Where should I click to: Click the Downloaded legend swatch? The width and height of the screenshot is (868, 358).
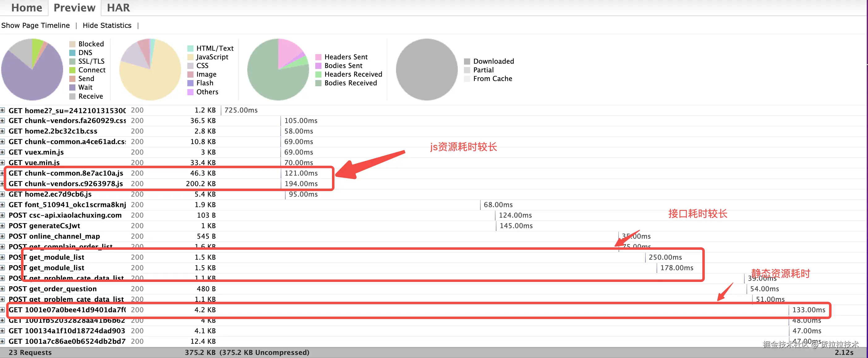point(467,61)
